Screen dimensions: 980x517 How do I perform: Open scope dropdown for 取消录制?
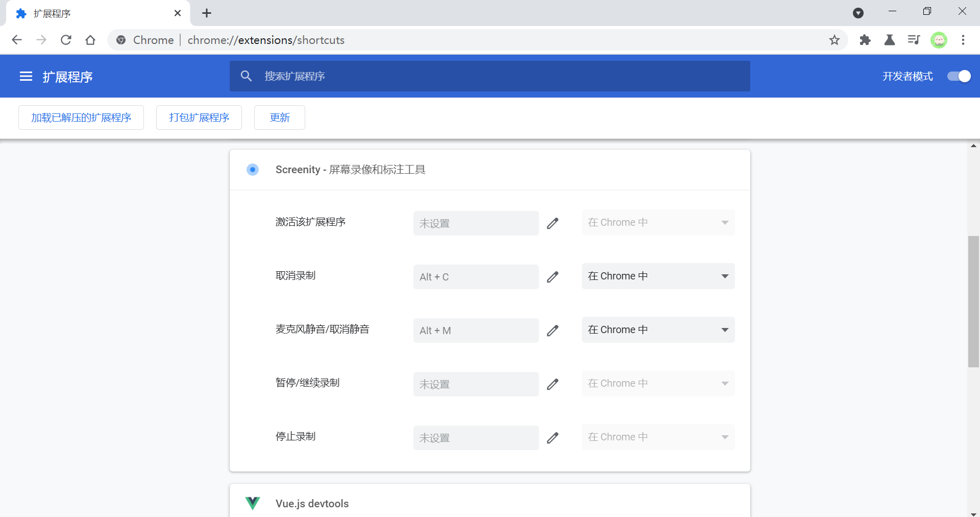click(658, 276)
